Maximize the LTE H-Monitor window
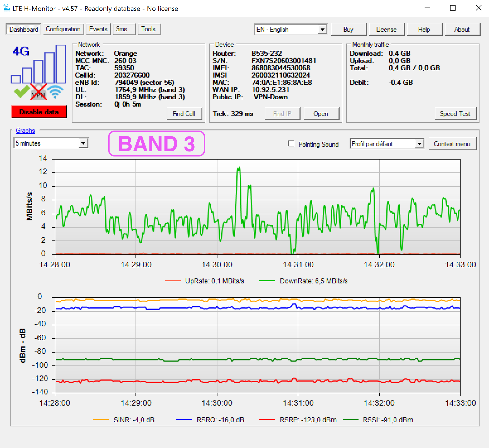Image resolution: width=489 pixels, height=448 pixels. click(x=453, y=8)
